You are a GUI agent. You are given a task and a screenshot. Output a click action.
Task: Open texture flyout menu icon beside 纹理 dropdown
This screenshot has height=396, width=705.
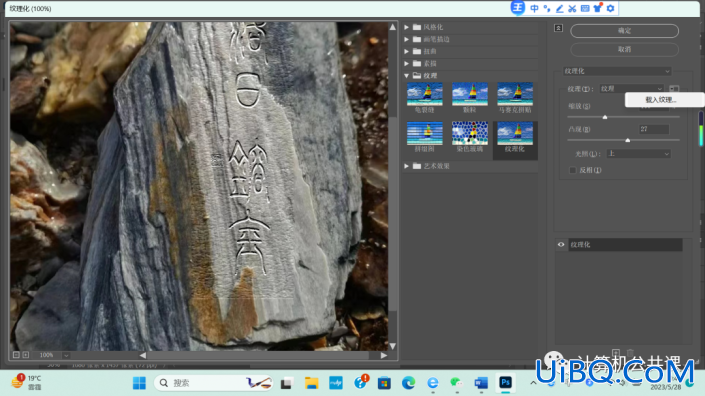pyautogui.click(x=674, y=89)
